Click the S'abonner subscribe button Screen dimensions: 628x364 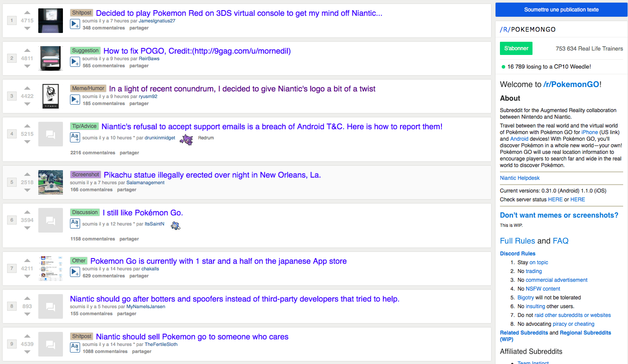click(x=516, y=48)
